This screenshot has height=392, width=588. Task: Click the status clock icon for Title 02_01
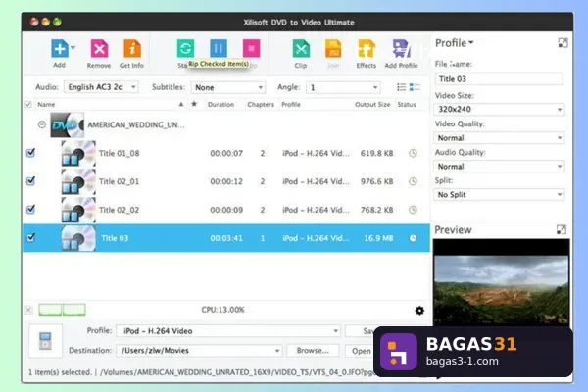[x=413, y=181]
